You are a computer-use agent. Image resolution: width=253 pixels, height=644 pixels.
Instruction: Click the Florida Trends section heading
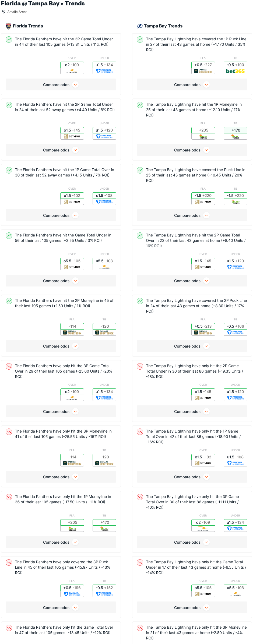(x=28, y=26)
